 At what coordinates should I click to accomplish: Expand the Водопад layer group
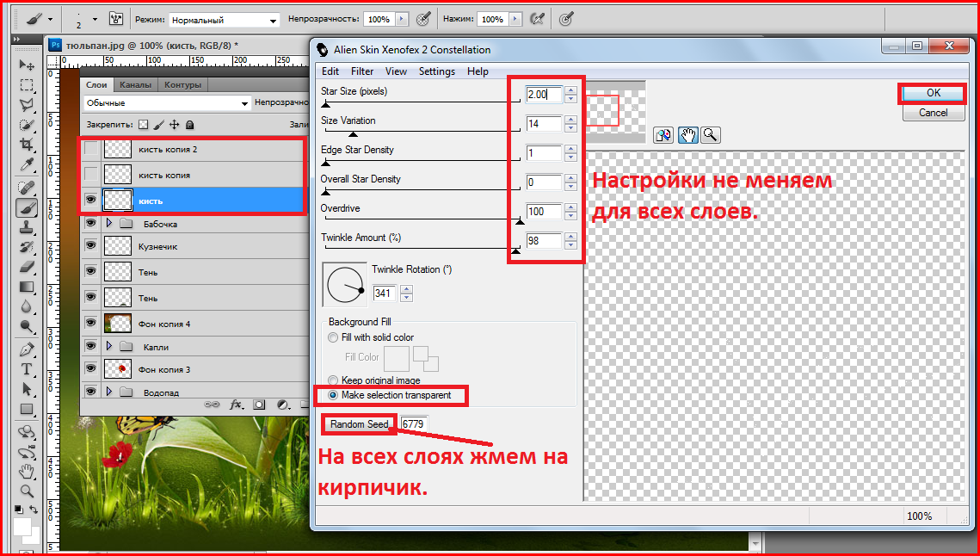110,392
